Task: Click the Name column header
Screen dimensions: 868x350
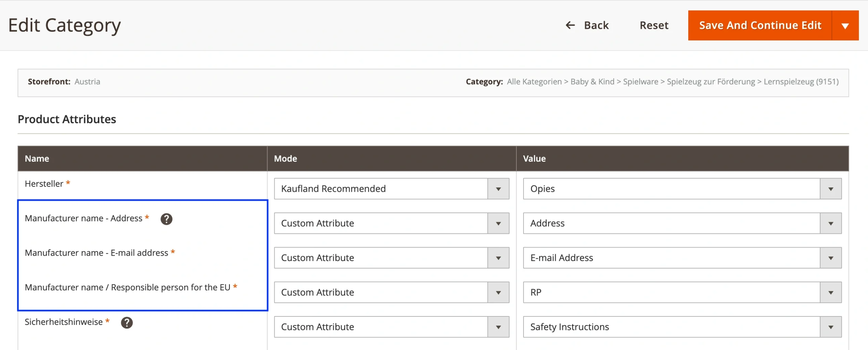Action: [x=37, y=159]
